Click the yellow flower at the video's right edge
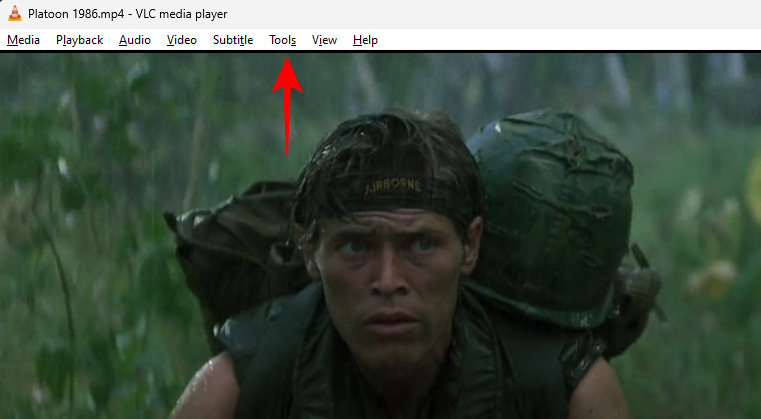Screen dimensions: 761x419 click(754, 189)
